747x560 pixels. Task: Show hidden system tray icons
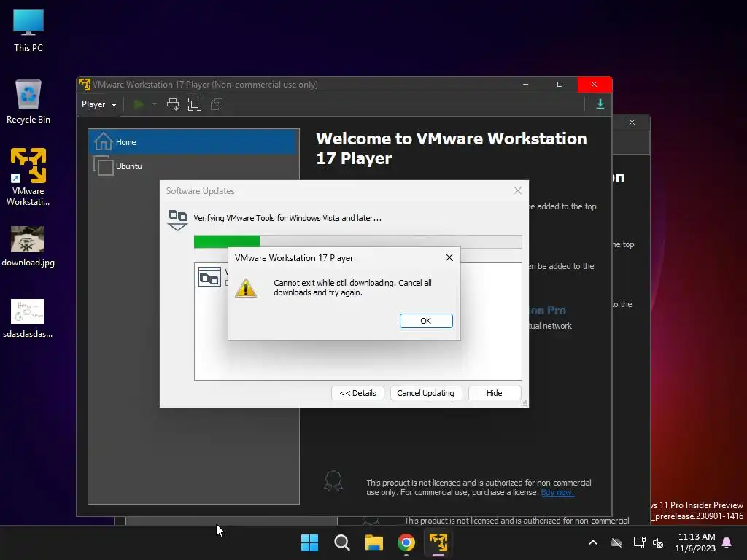pos(593,542)
